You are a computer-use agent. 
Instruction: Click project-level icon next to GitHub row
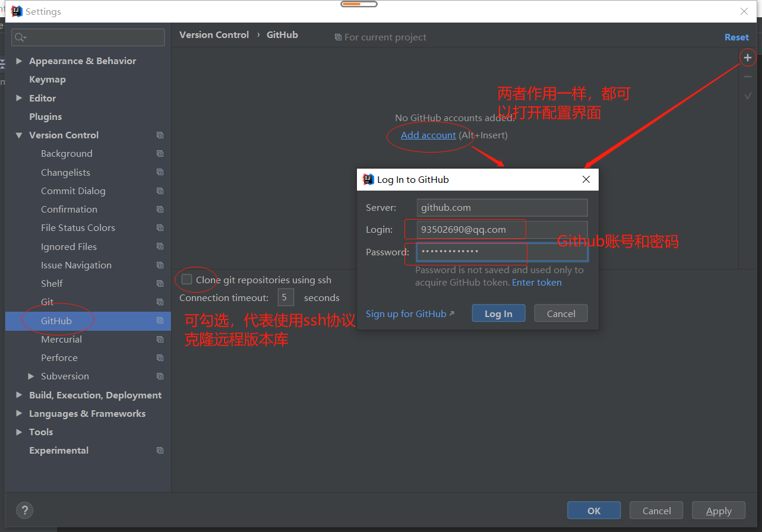[160, 321]
